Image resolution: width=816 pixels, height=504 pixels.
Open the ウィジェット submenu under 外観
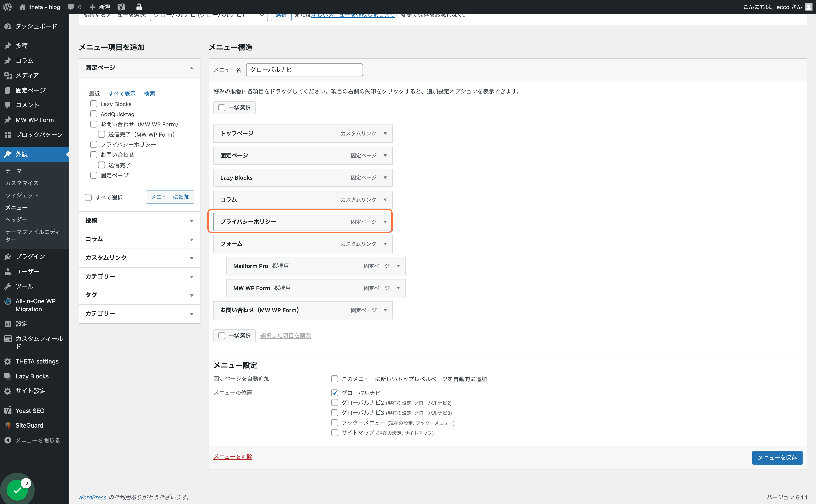click(x=22, y=195)
